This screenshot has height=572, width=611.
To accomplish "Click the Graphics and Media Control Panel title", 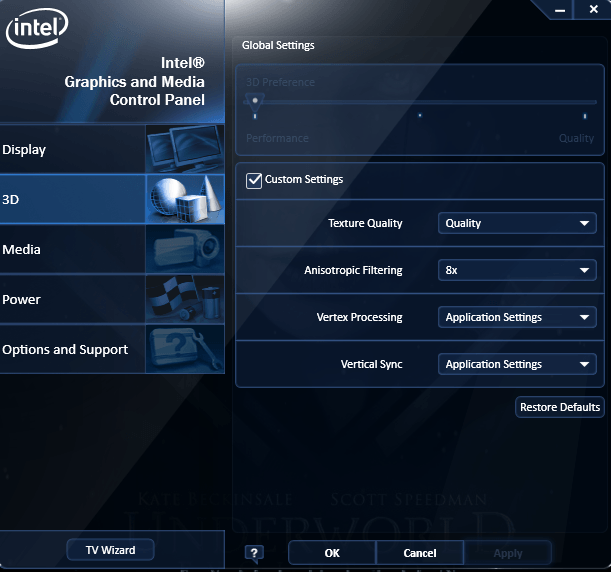I will click(x=134, y=81).
